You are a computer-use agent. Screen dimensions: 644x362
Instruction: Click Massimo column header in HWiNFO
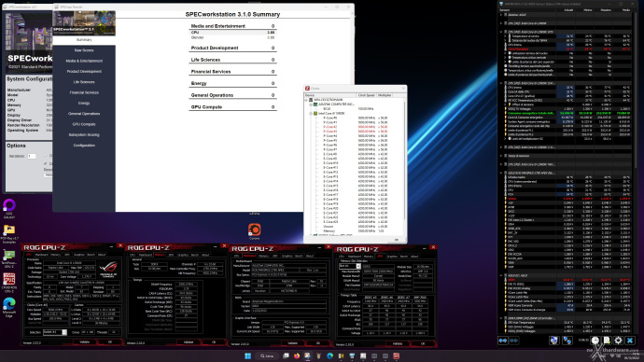606,10
